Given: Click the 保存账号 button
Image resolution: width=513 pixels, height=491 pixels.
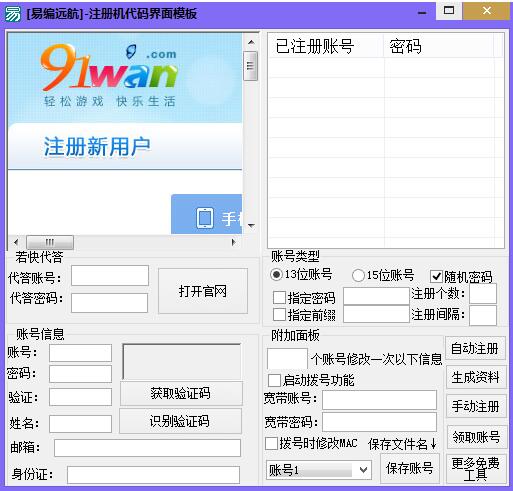Looking at the screenshot, I should click(x=410, y=468).
